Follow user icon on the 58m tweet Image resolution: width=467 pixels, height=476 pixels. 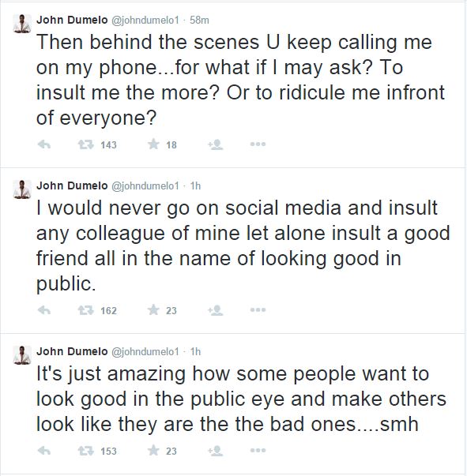click(x=216, y=144)
